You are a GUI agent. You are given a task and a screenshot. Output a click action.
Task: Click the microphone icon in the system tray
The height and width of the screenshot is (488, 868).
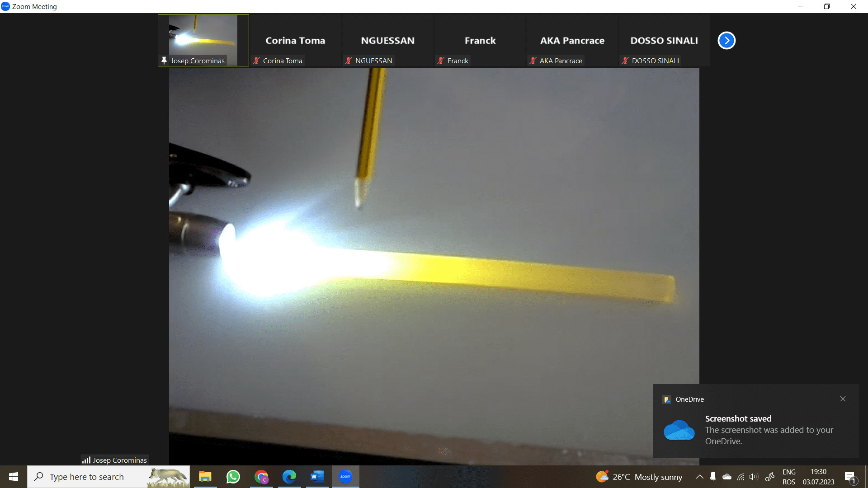tap(713, 477)
